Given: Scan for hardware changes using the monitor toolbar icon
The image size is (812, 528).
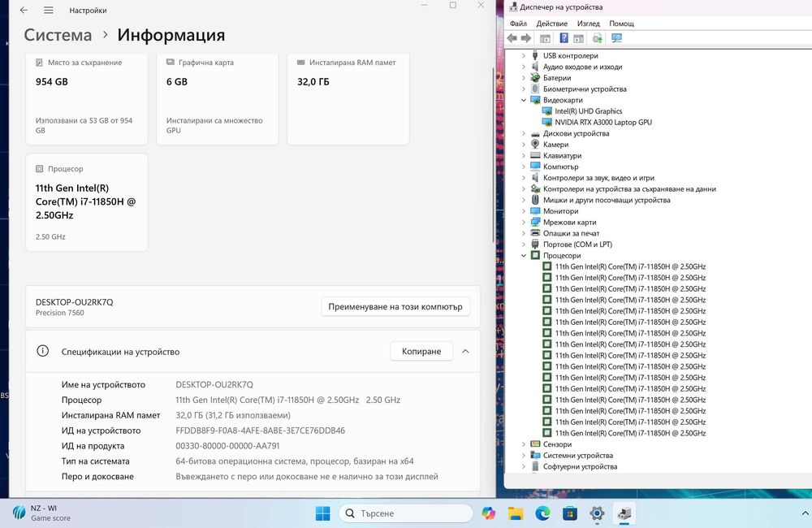Looking at the screenshot, I should pos(616,38).
